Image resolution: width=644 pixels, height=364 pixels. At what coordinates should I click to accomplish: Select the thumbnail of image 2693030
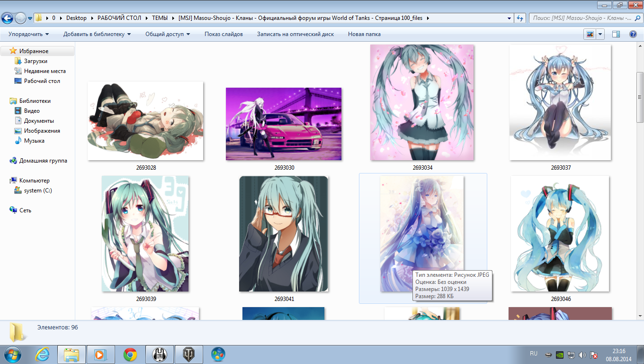click(284, 124)
